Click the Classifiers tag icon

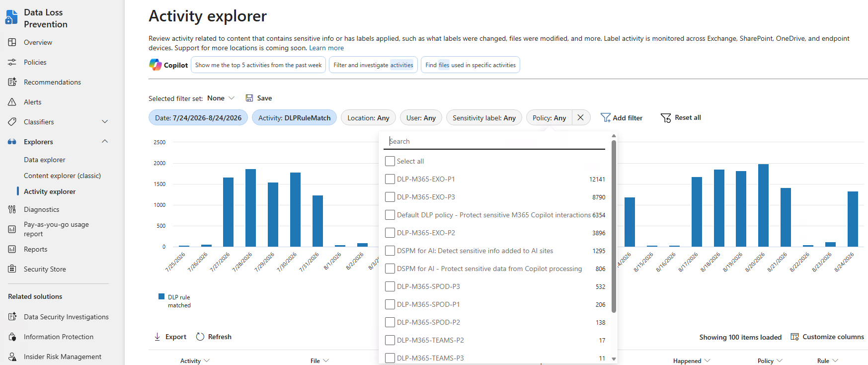(x=12, y=122)
